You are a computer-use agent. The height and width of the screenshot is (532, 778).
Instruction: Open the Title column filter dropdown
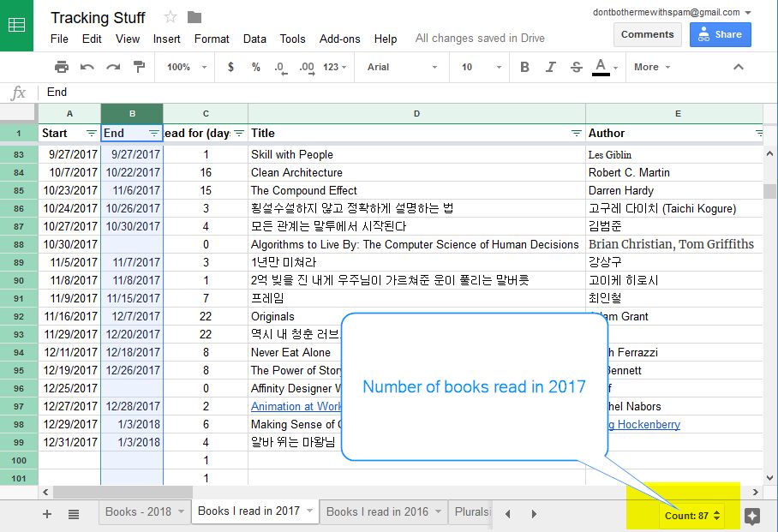coord(577,134)
